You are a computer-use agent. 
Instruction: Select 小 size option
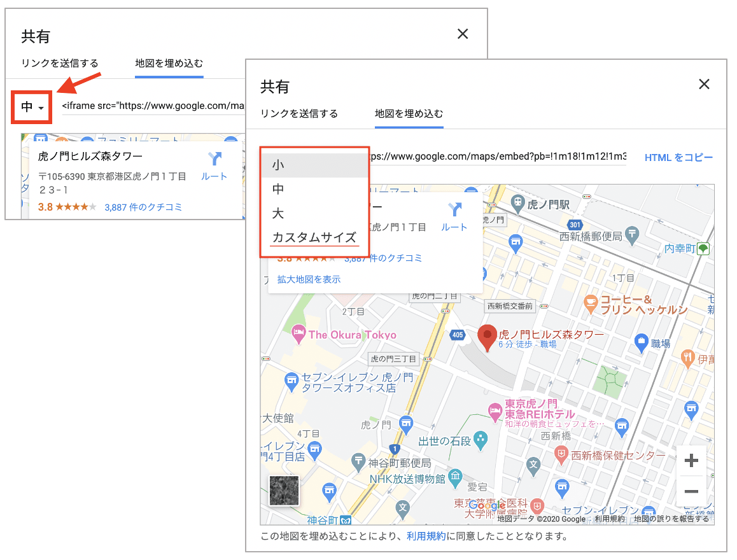tap(314, 165)
